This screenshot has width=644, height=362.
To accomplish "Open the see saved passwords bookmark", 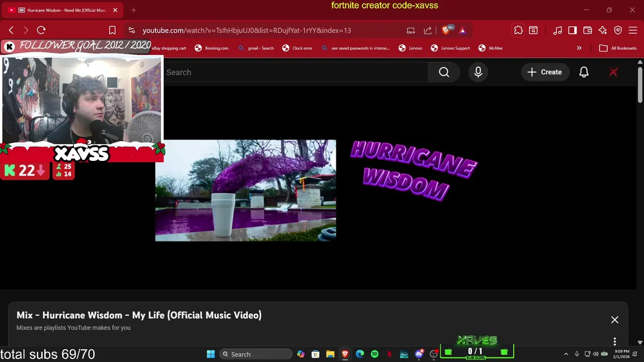I will click(355, 48).
